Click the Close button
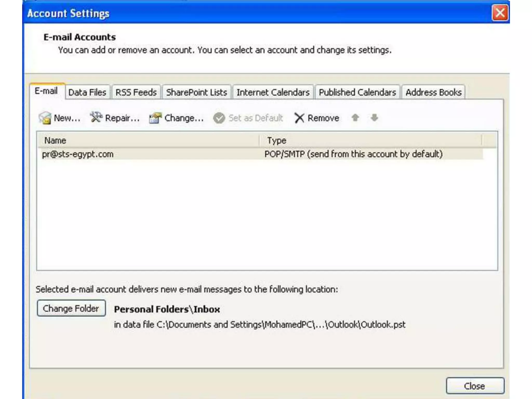Image resolution: width=532 pixels, height=399 pixels. pos(475,386)
